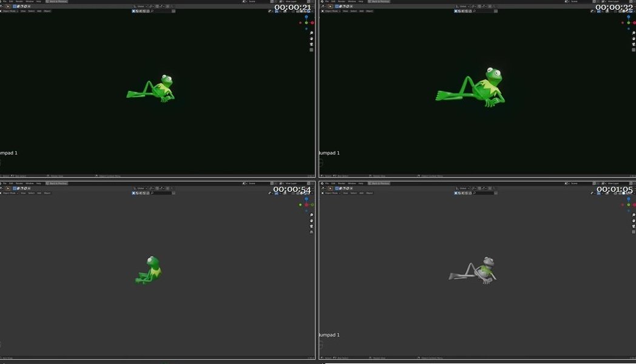Click the camera view icon in the 00:00:54 viewport
636x364 pixels.
311,226
